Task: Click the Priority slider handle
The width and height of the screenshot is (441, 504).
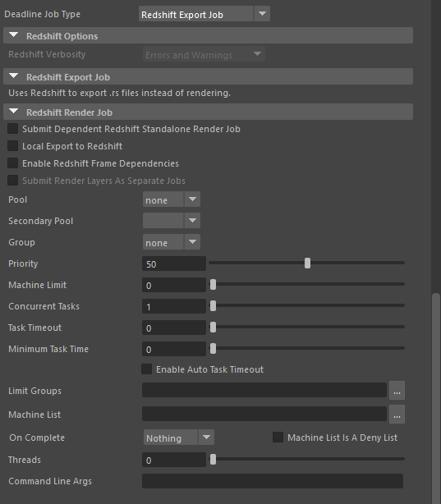Action: tap(307, 263)
